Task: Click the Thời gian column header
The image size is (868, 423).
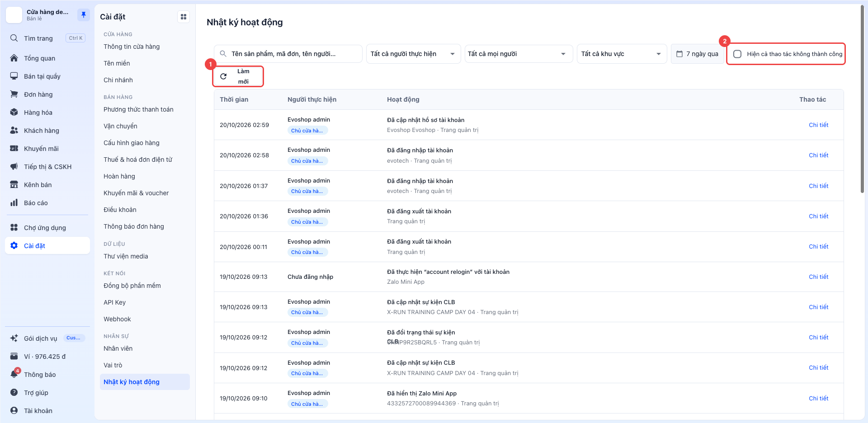Action: 234,99
